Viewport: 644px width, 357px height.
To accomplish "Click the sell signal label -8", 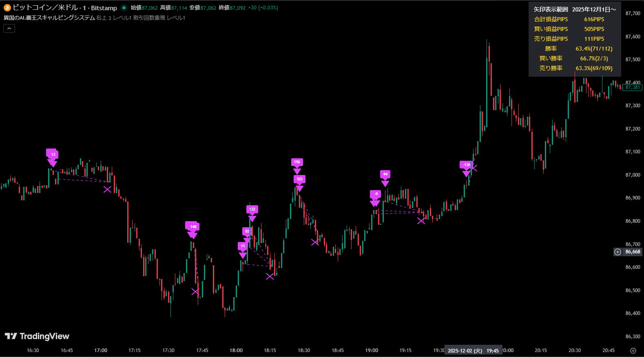I will [376, 194].
